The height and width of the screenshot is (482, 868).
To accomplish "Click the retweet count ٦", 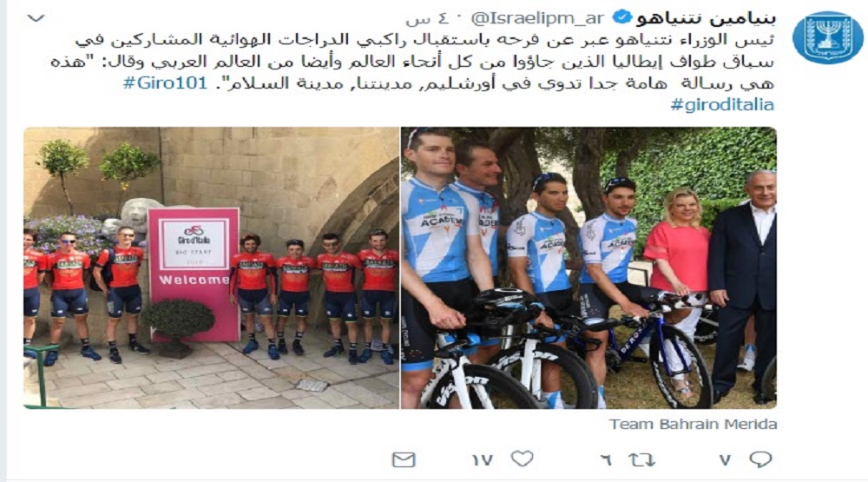I will click(x=606, y=459).
